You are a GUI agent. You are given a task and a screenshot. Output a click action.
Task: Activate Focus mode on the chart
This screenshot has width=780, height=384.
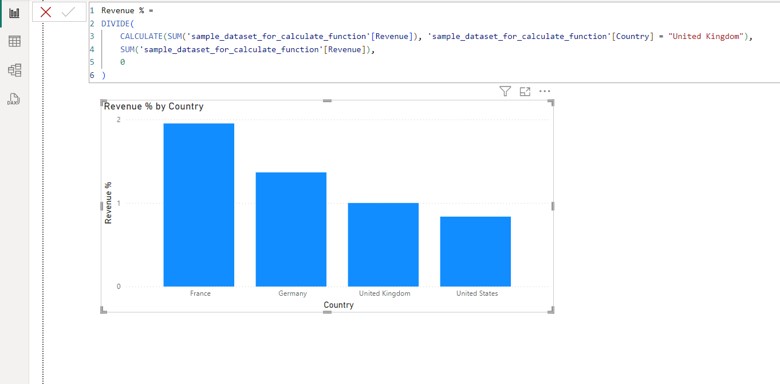(525, 92)
